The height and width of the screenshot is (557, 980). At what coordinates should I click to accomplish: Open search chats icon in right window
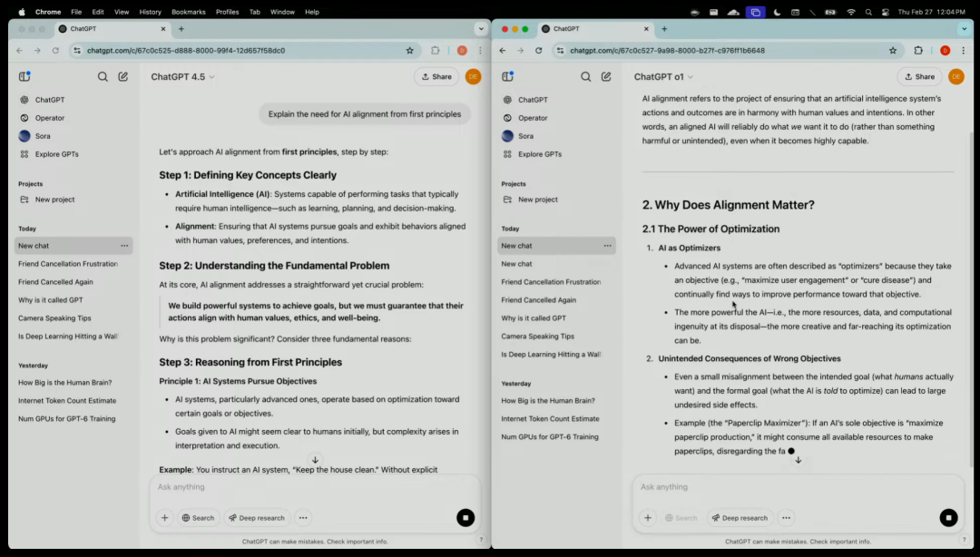coord(585,76)
